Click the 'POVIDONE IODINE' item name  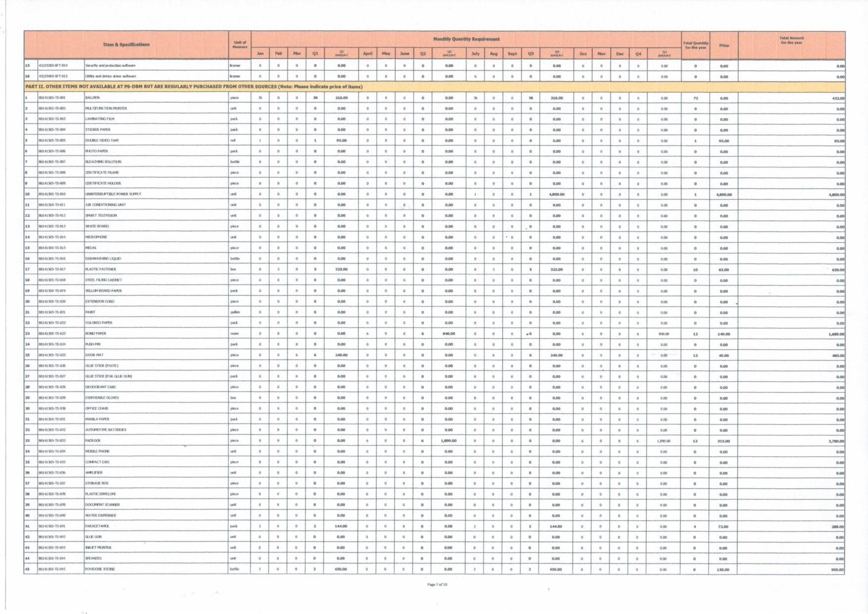coord(100,569)
